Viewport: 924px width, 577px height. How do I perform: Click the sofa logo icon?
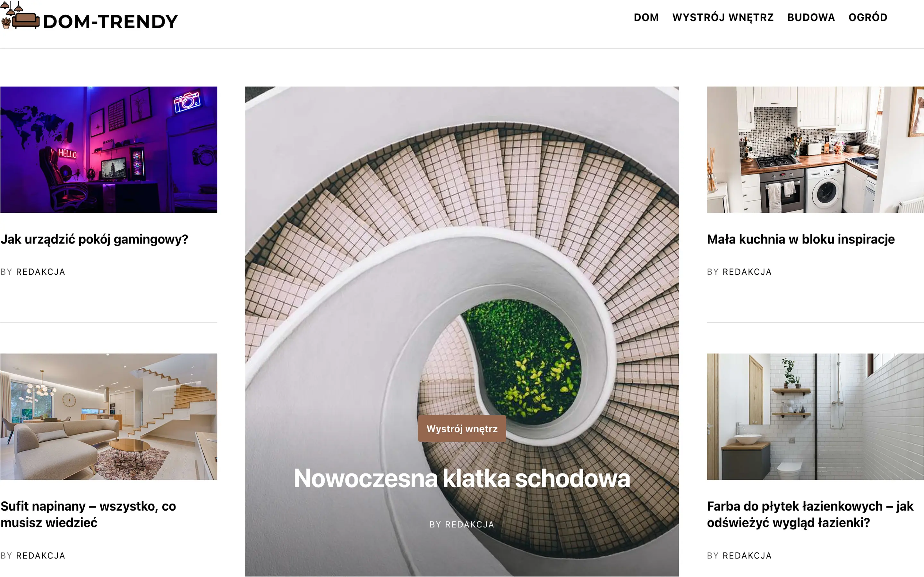coord(20,15)
